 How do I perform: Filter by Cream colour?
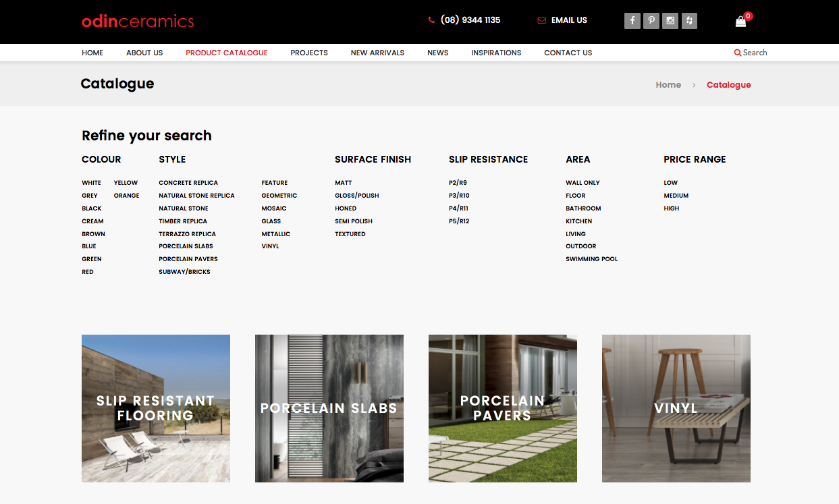point(93,221)
